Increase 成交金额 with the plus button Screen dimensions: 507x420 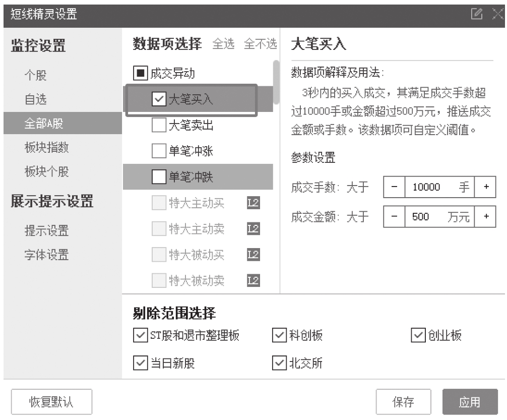coord(486,216)
